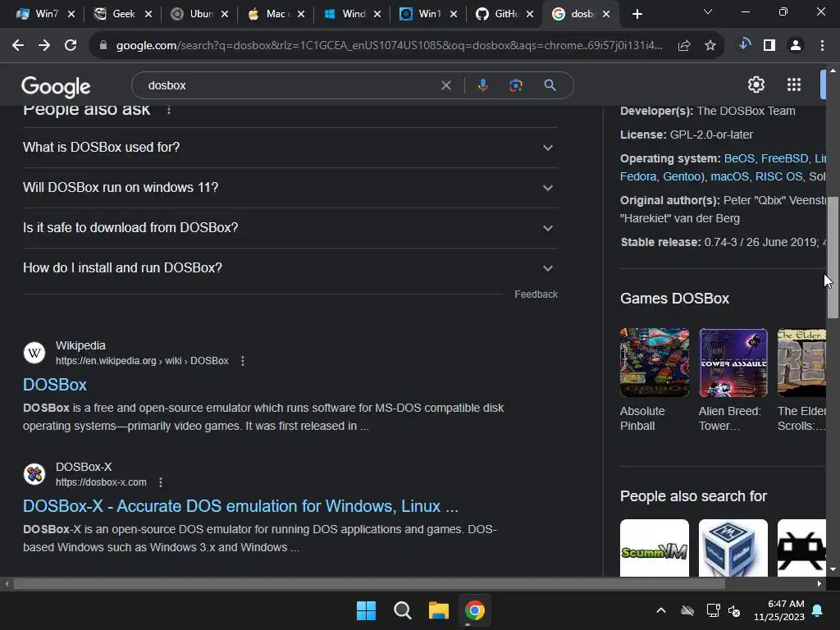
Task: Open the VirtualBox related search thumbnail
Action: 733,548
